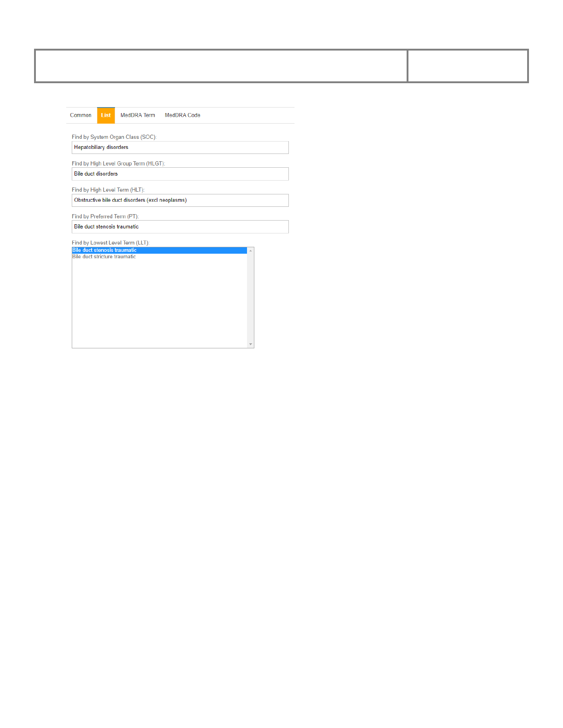Click the High Level Term field
Viewport: 563px width, 728px height.
(180, 200)
